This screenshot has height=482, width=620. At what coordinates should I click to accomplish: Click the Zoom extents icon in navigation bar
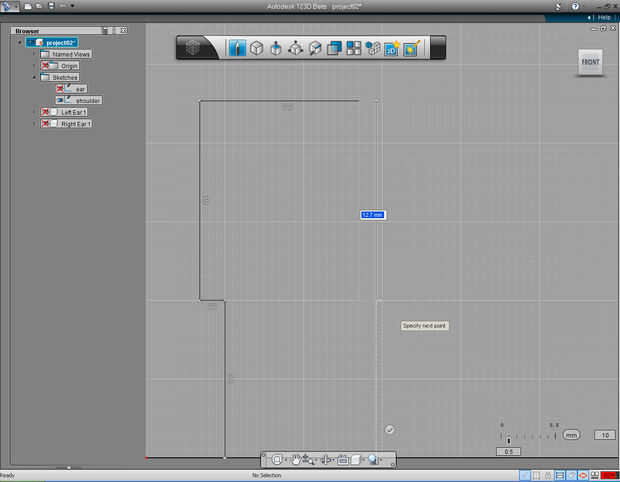coord(277,459)
